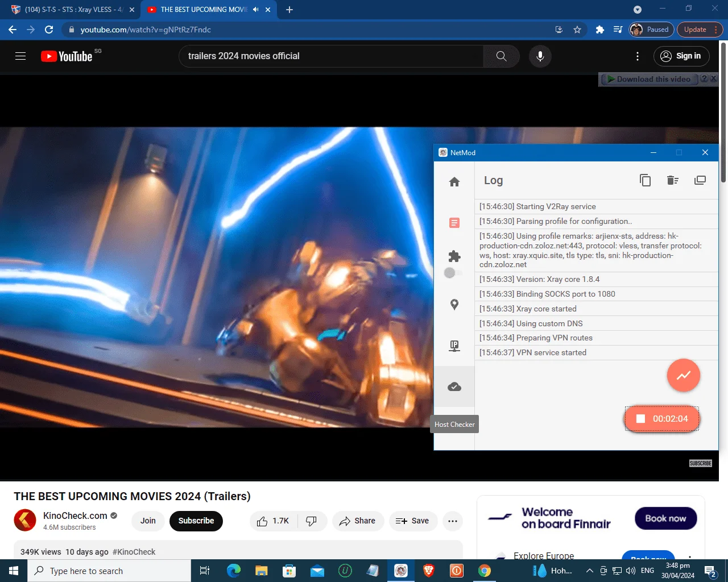
Task: Click the 'Download this video' banner
Action: point(649,79)
